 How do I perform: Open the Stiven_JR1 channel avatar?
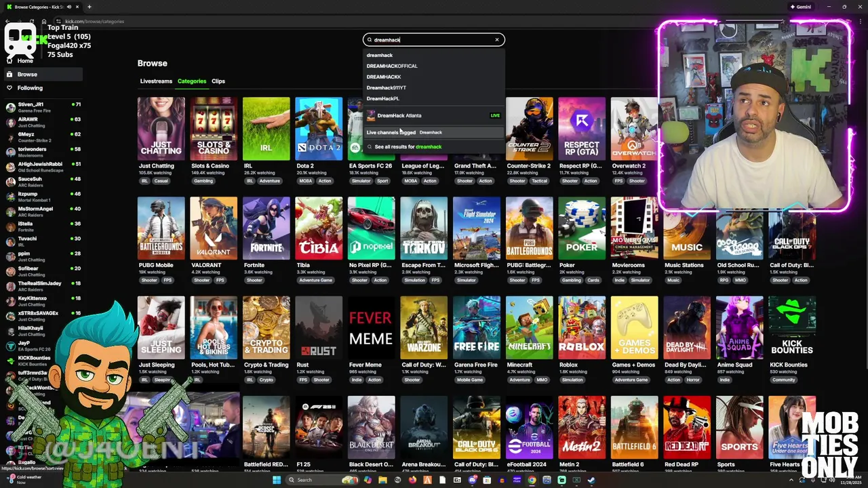click(x=10, y=107)
